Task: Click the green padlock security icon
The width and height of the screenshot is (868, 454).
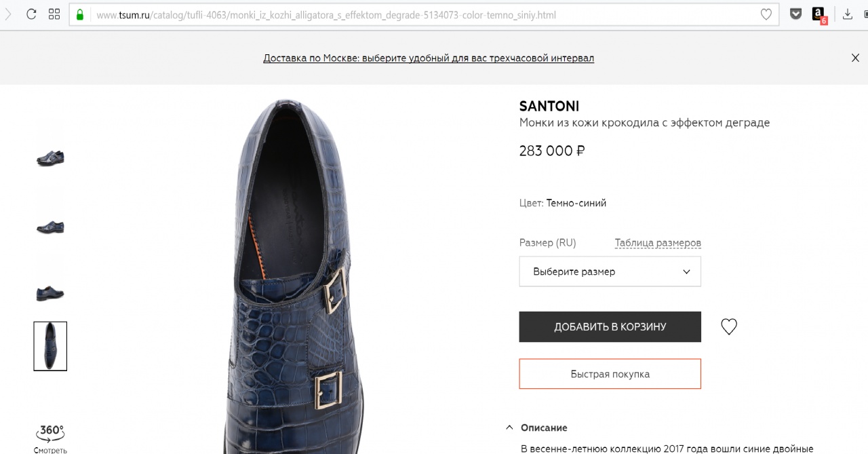Action: pyautogui.click(x=80, y=14)
